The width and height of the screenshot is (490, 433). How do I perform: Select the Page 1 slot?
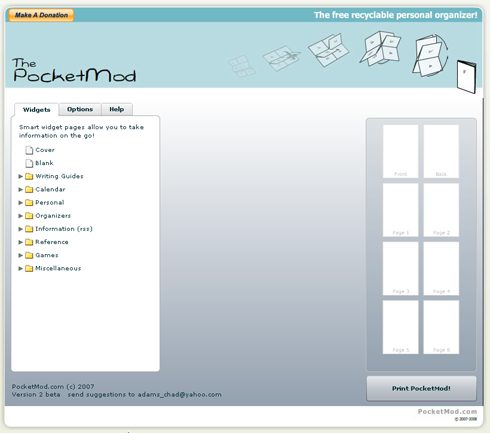(400, 210)
